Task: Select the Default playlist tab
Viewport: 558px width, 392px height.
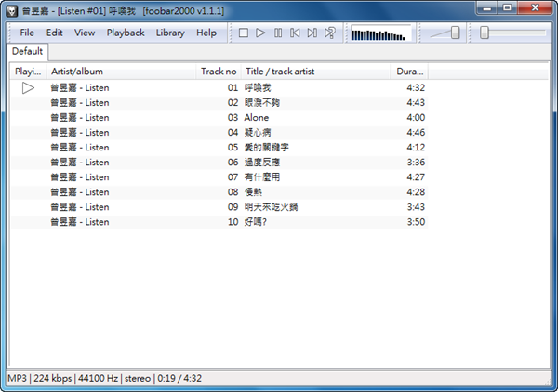Action: (27, 51)
